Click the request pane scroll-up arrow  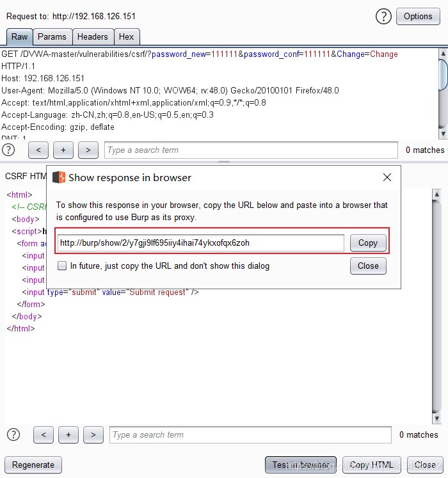coord(443,54)
